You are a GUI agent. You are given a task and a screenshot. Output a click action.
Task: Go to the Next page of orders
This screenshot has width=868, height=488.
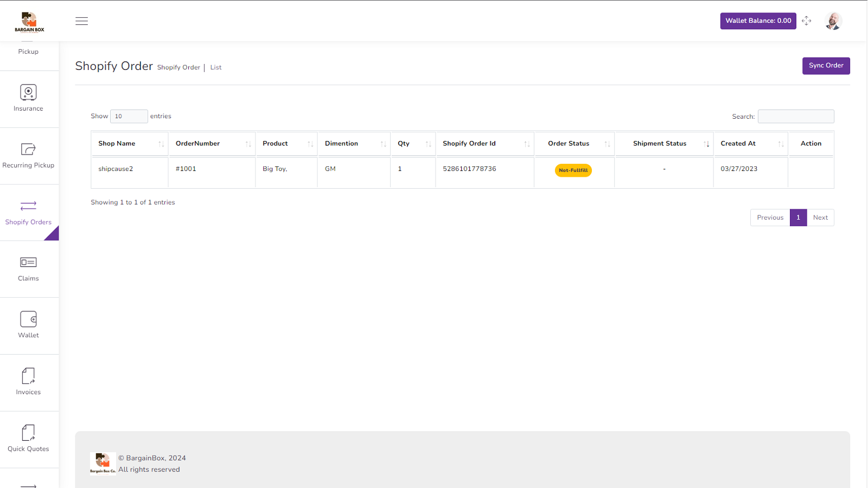click(x=820, y=217)
